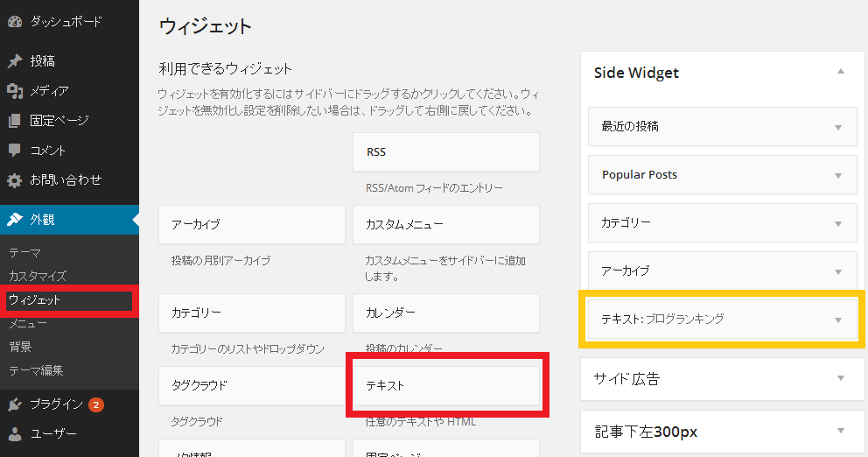
Task: Click the comment bubble icon beside コメント
Action: 15,151
